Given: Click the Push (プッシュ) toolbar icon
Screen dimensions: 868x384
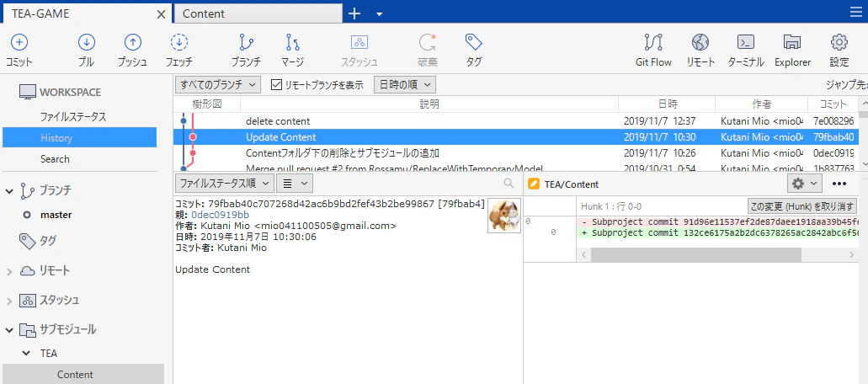Looking at the screenshot, I should pyautogui.click(x=132, y=42).
